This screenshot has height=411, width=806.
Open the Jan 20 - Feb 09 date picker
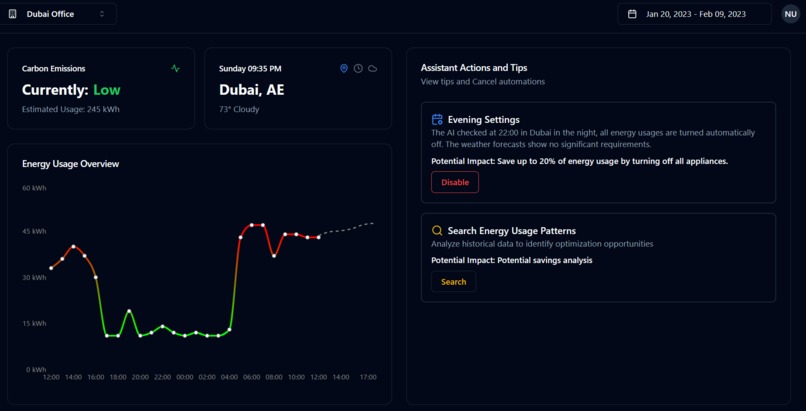[694, 14]
